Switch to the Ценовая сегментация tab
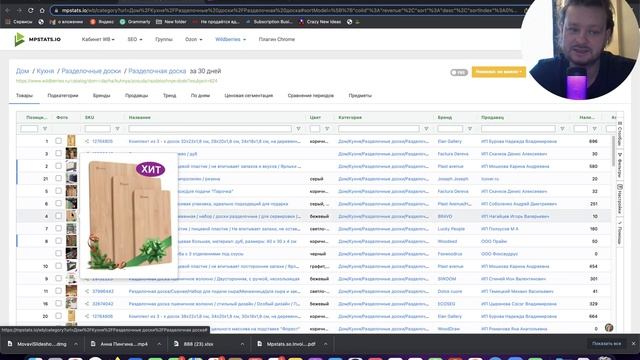The image size is (640, 360). coord(249,96)
